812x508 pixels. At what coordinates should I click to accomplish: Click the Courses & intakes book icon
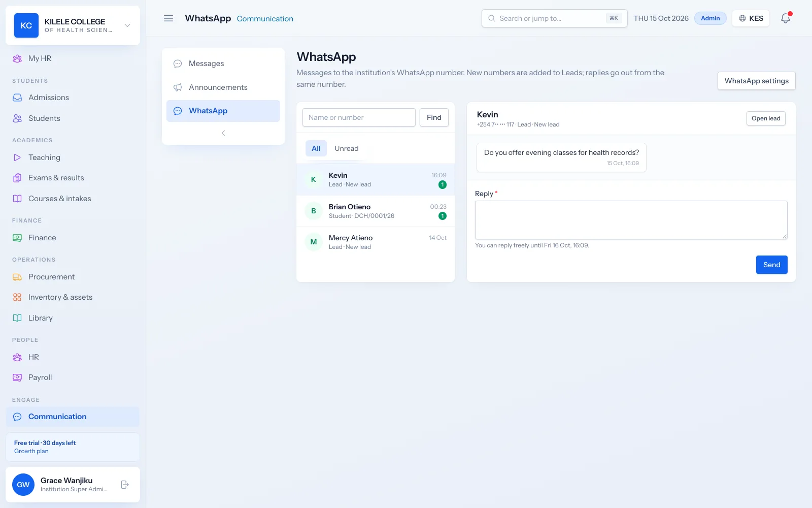click(17, 199)
